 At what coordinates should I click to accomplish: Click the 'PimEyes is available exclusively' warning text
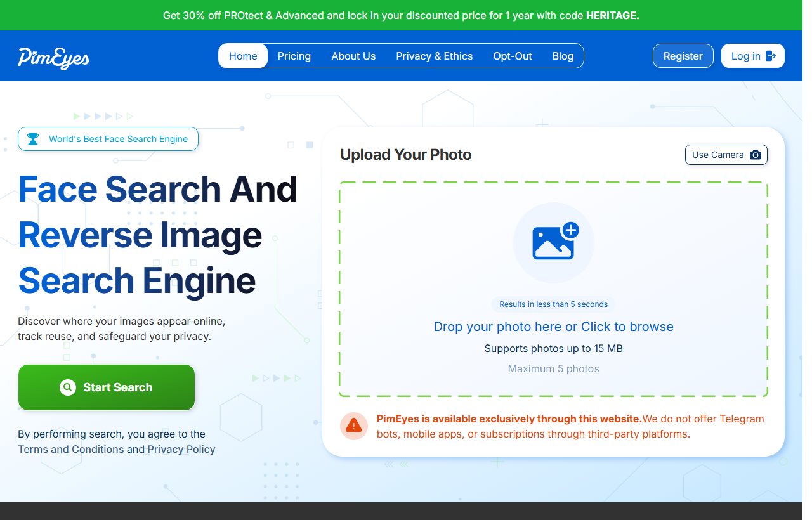[x=570, y=426]
